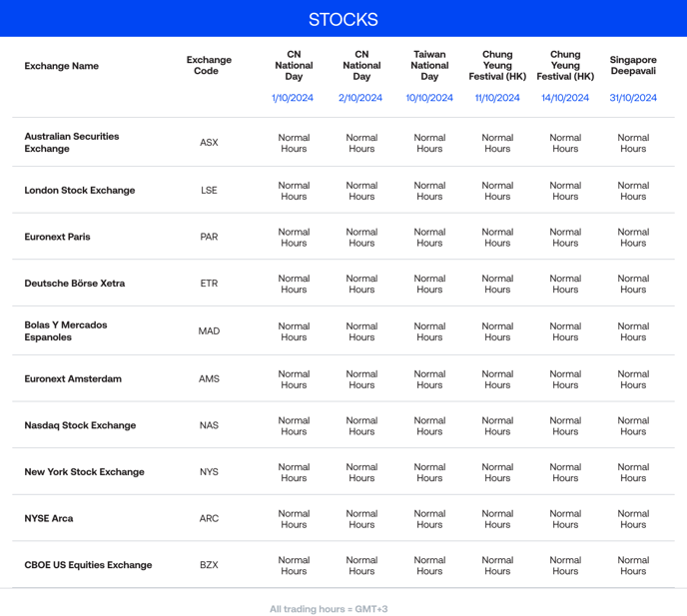687x616 pixels.
Task: Select the Taiwan National Day column header
Action: point(429,65)
